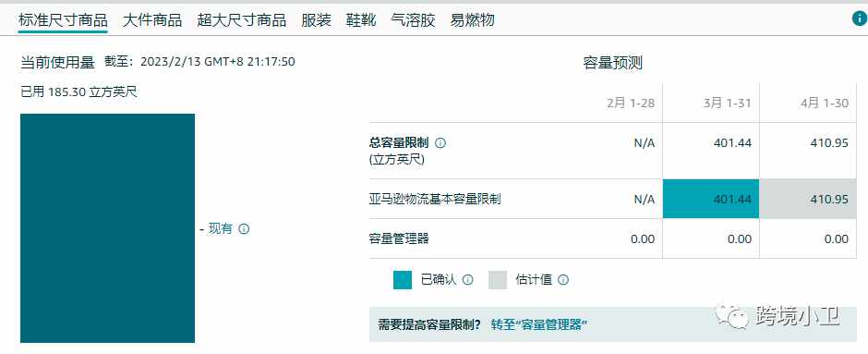The image size is (868, 354).
Task: Click the dark teal usage bar
Action: pos(107,228)
